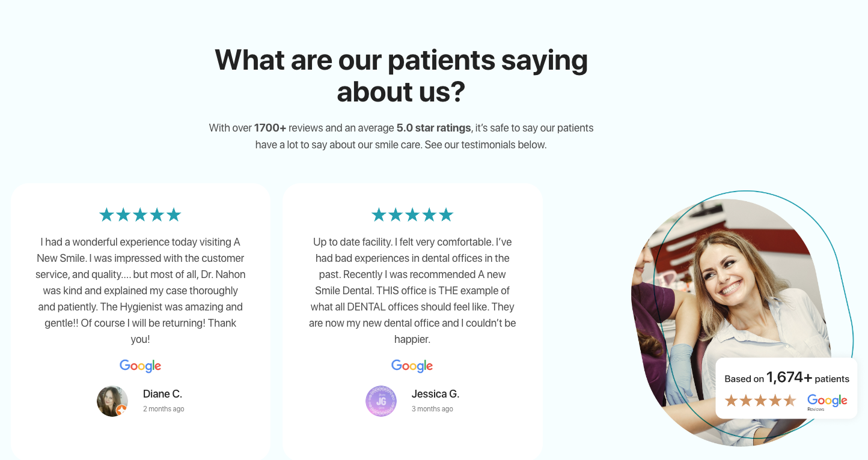Screen dimensions: 868x460
Task: Click the gold star rating in the badge
Action: click(760, 401)
